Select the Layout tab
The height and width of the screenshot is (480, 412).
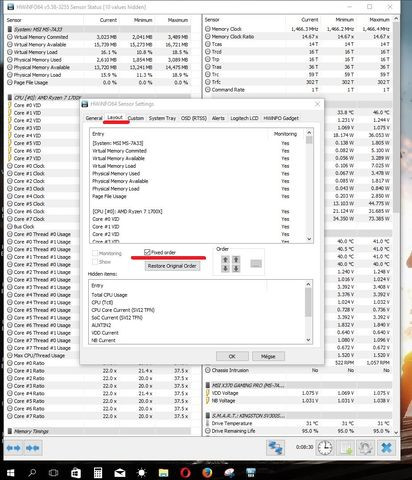point(115,118)
